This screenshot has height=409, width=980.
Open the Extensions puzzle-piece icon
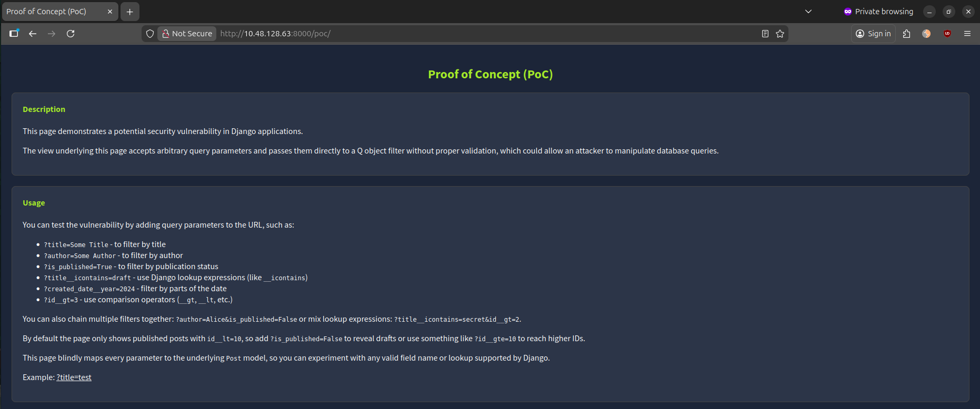coord(906,33)
